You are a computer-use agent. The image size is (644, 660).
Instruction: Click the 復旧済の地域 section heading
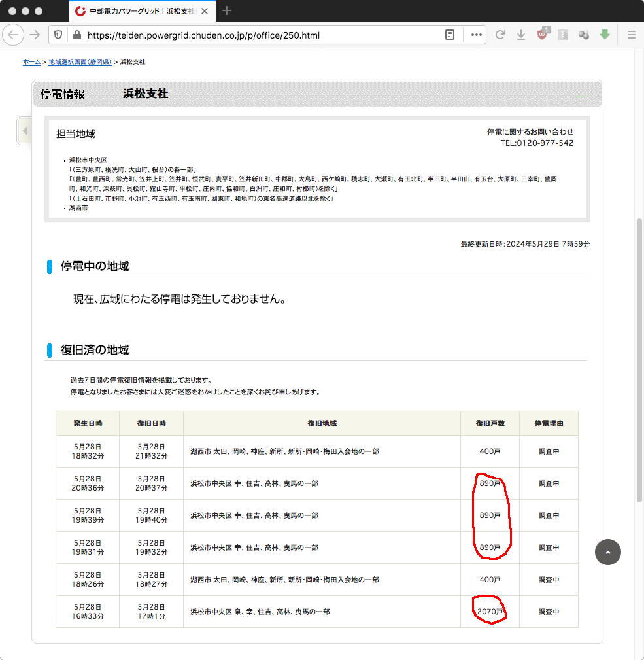[x=95, y=350]
